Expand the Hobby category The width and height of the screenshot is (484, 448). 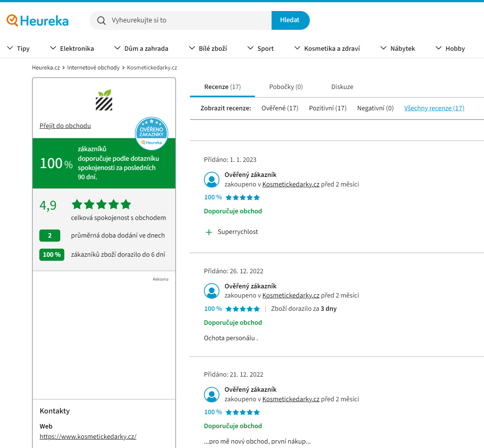click(450, 48)
